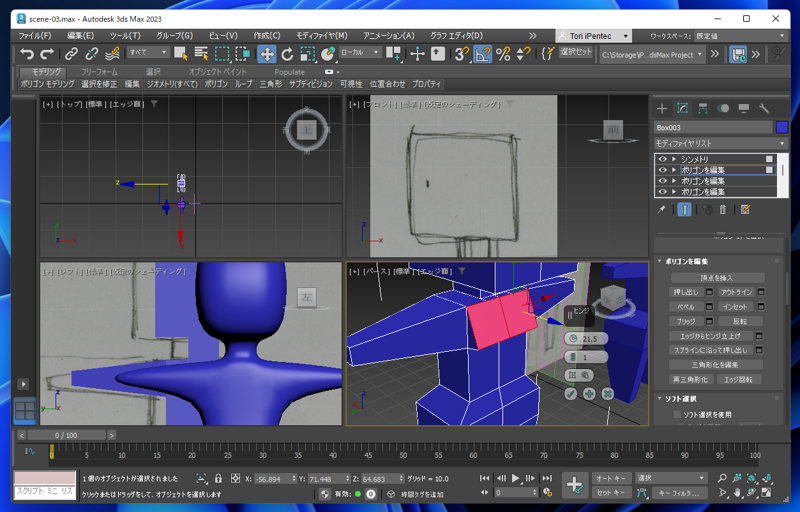Screen dimensions: 800x512
Task: Toggle the Angle Snap icon
Action: tap(483, 54)
